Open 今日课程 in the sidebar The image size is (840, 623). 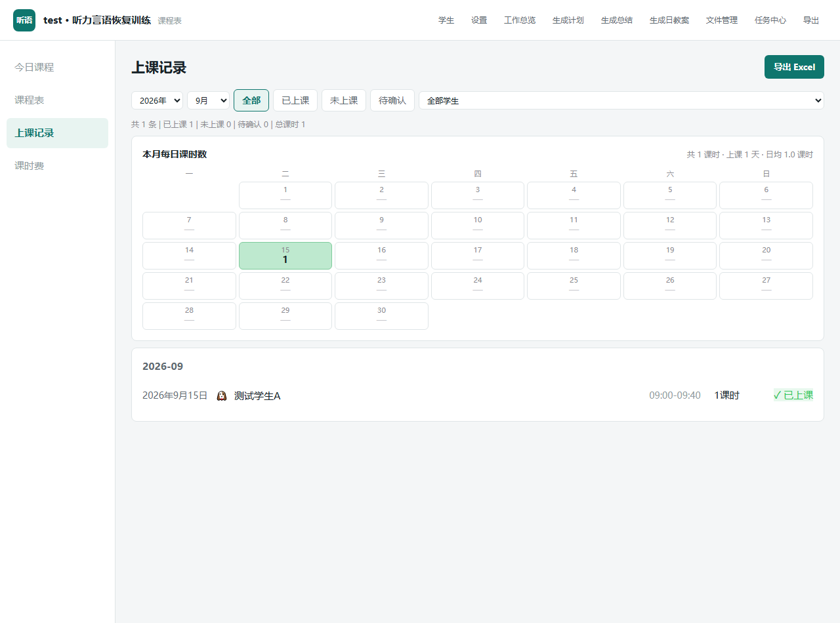(57, 67)
